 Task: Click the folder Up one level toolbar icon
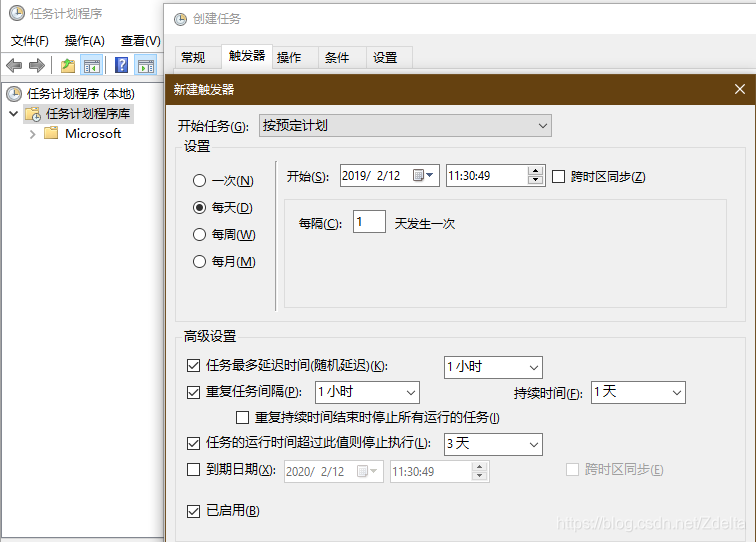[68, 65]
